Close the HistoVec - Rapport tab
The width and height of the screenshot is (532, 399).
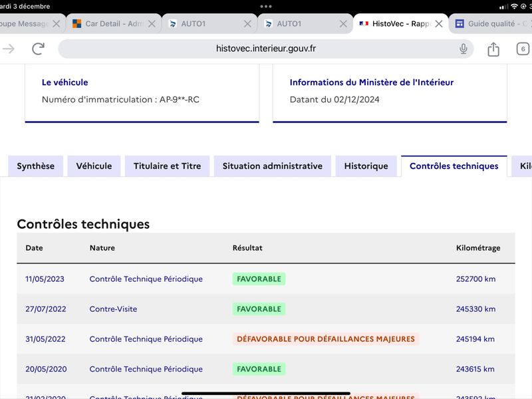(439, 24)
